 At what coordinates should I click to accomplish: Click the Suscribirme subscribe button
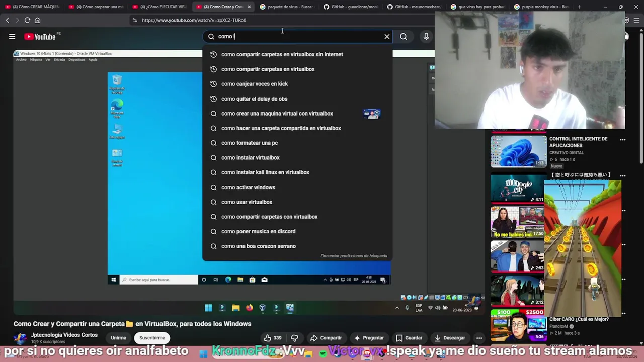152,338
